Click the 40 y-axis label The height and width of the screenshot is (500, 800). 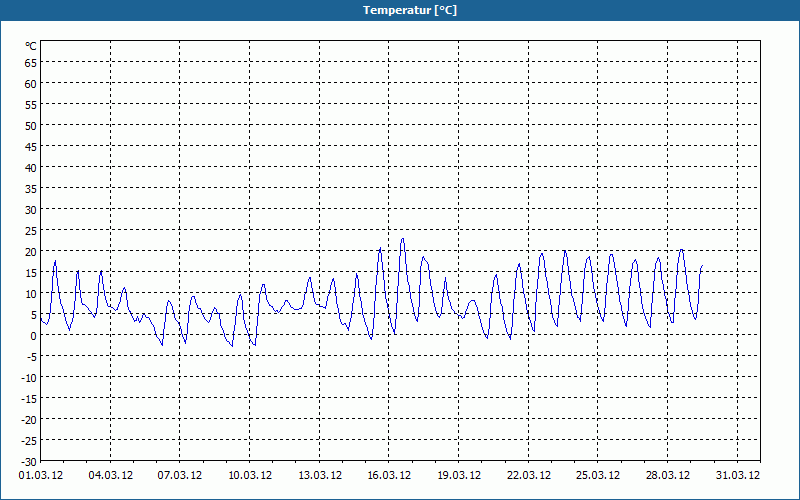31,168
